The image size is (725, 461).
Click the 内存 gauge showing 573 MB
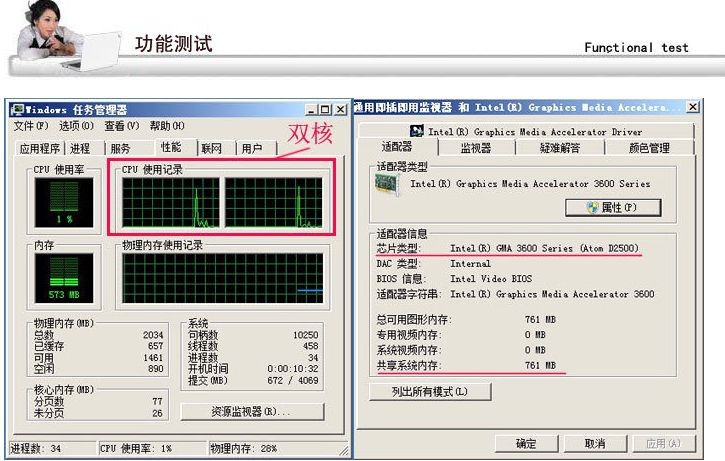click(x=64, y=278)
